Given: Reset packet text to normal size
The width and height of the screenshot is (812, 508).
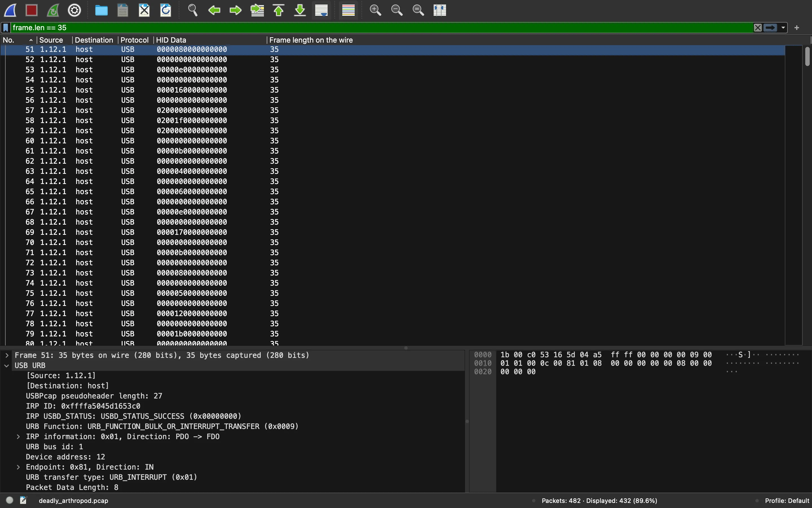Looking at the screenshot, I should coord(418,10).
